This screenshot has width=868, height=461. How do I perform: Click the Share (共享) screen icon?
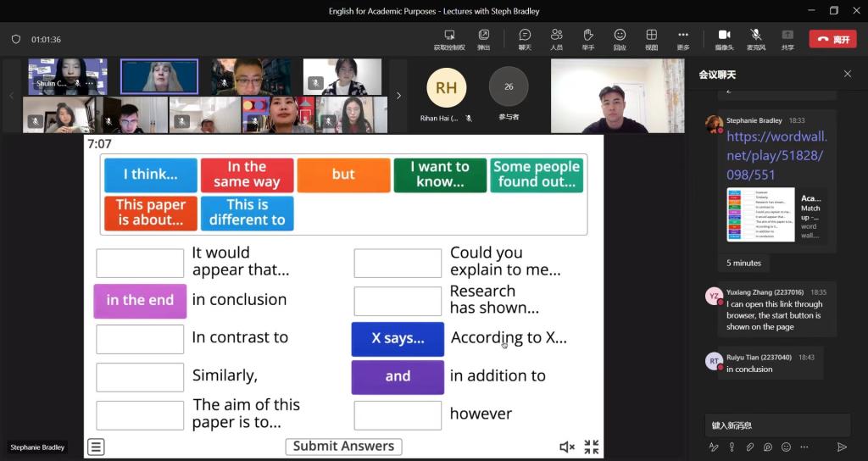(787, 38)
